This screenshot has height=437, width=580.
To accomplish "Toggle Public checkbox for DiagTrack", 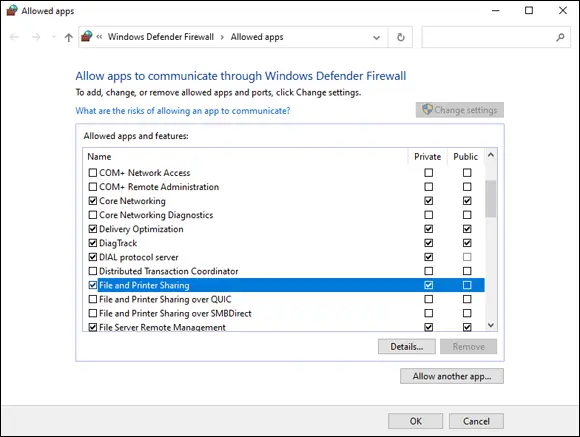I will pyautogui.click(x=467, y=243).
